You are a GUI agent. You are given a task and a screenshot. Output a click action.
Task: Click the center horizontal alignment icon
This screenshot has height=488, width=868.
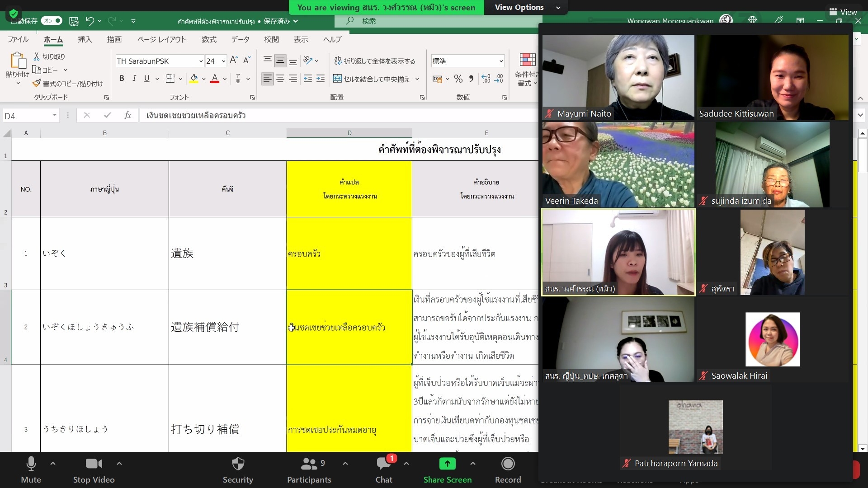tap(280, 79)
